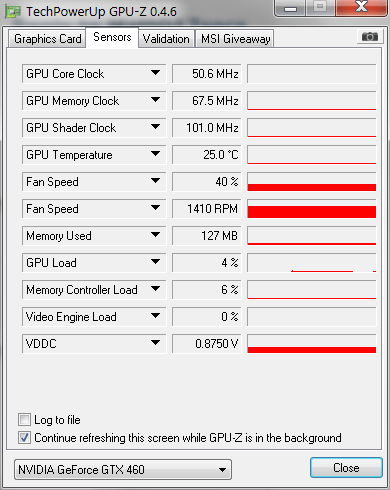The height and width of the screenshot is (490, 390).
Task: Open the Validation tab
Action: 166,39
